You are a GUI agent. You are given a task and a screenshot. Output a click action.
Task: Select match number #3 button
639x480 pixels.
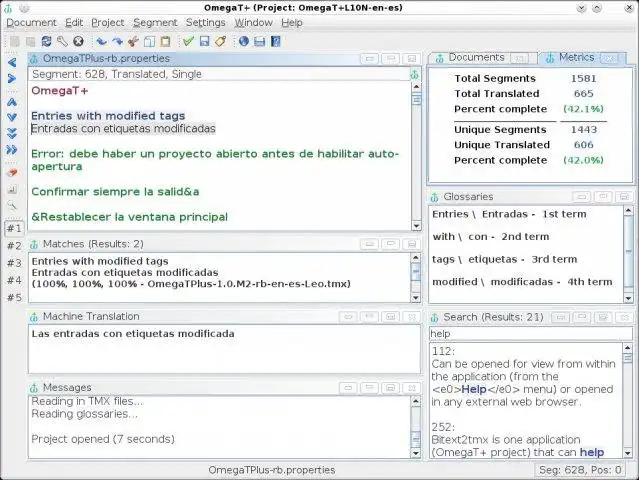(x=14, y=263)
